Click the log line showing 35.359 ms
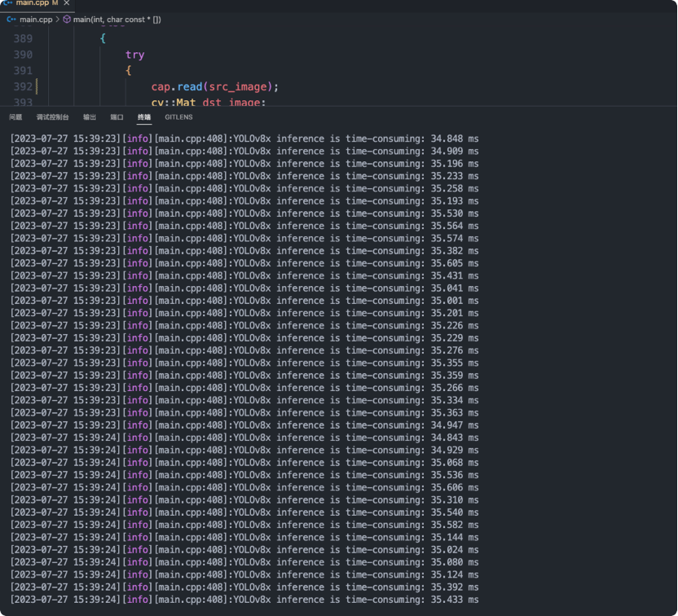This screenshot has width=678, height=616. [x=244, y=376]
